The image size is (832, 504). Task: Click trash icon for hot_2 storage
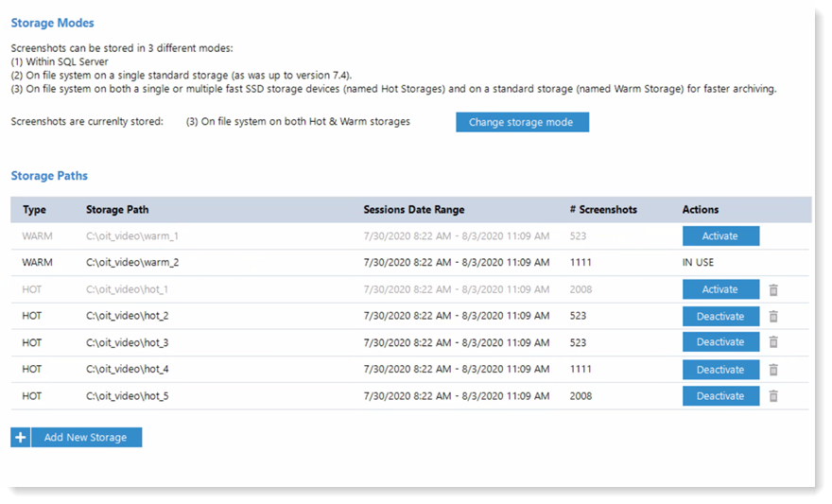[x=772, y=317]
